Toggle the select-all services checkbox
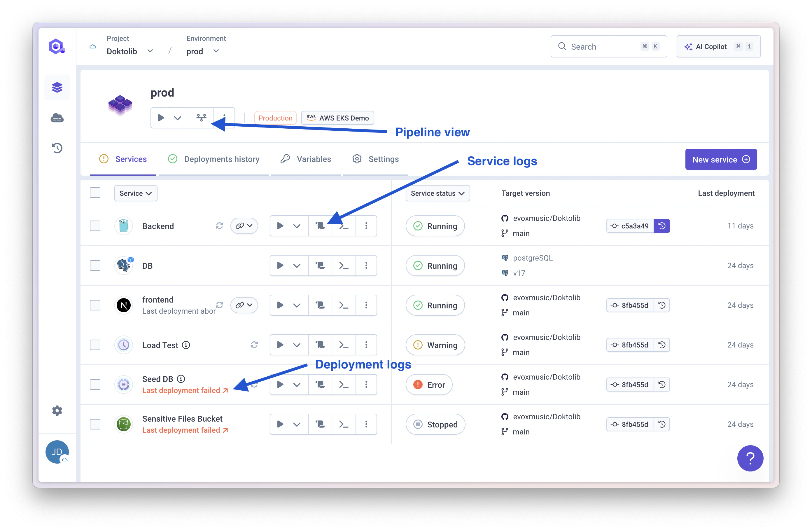Image resolution: width=812 pixels, height=531 pixels. click(x=95, y=193)
